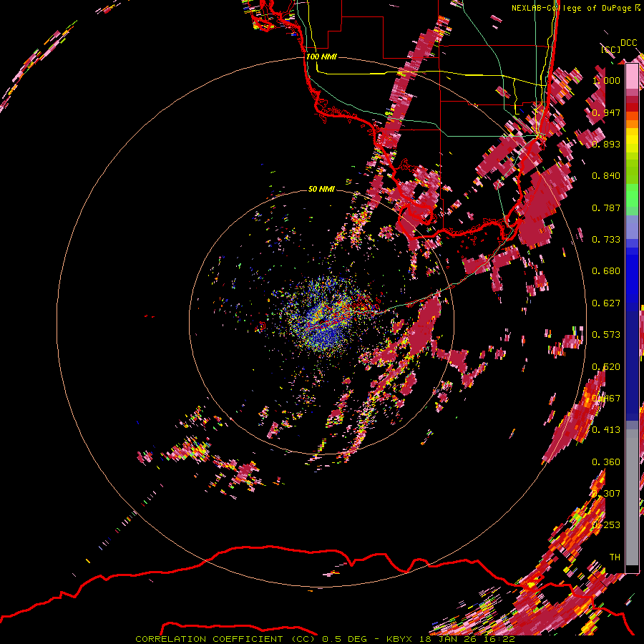The height and width of the screenshot is (644, 644).
Task: Click the 0.360 scale value
Action: point(606,462)
